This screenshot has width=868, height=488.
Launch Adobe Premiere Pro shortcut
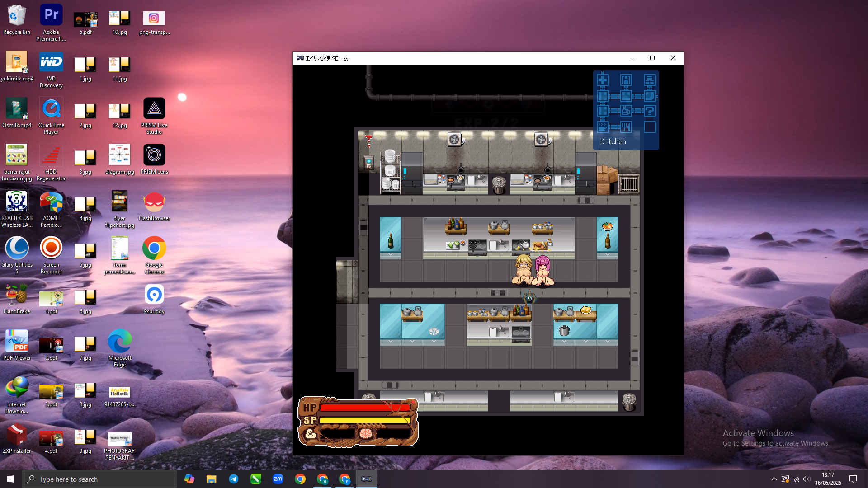coord(51,23)
